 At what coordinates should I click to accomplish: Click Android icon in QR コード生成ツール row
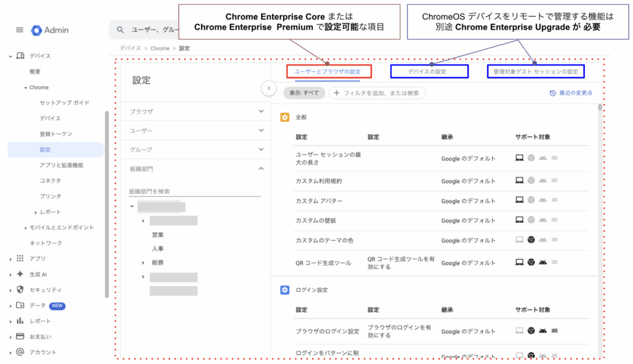point(543,262)
